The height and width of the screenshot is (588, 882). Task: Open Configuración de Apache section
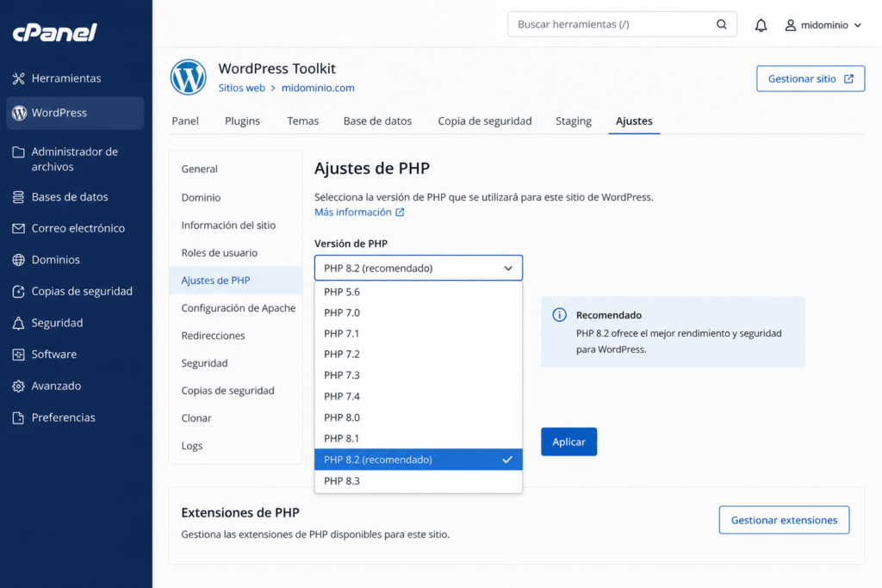point(236,307)
